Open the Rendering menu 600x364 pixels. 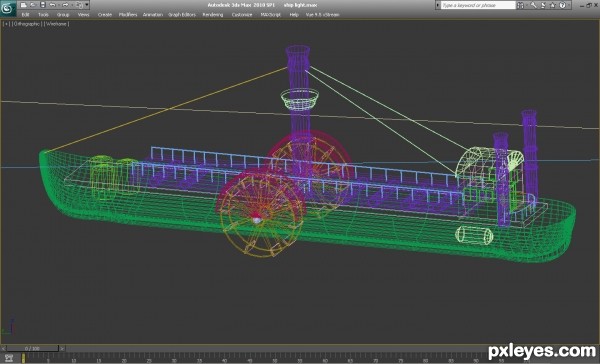(213, 15)
